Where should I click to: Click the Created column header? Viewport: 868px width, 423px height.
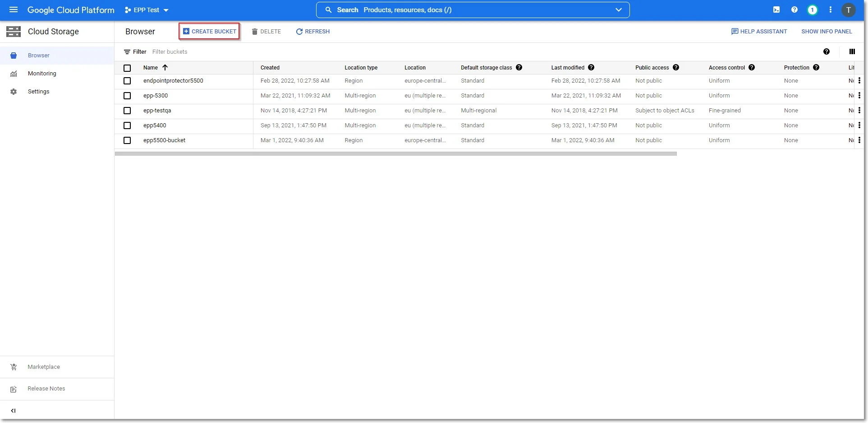(x=270, y=67)
